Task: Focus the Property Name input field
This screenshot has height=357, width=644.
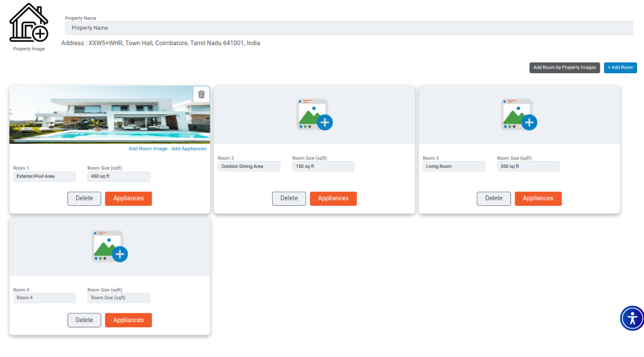Action: (348, 28)
